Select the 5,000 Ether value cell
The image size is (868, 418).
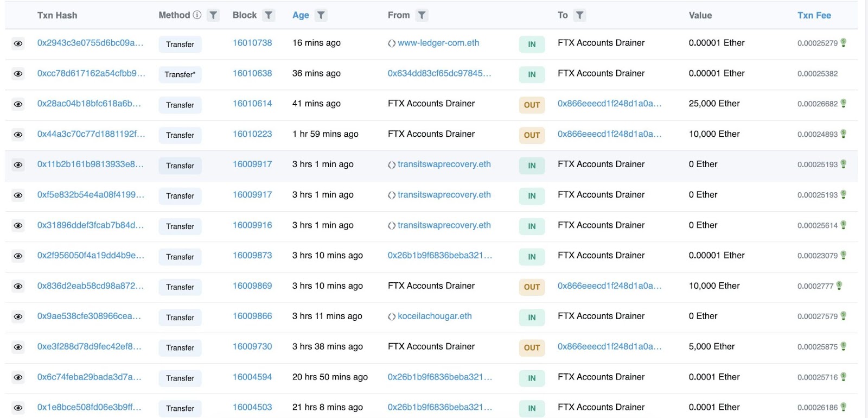coord(712,347)
